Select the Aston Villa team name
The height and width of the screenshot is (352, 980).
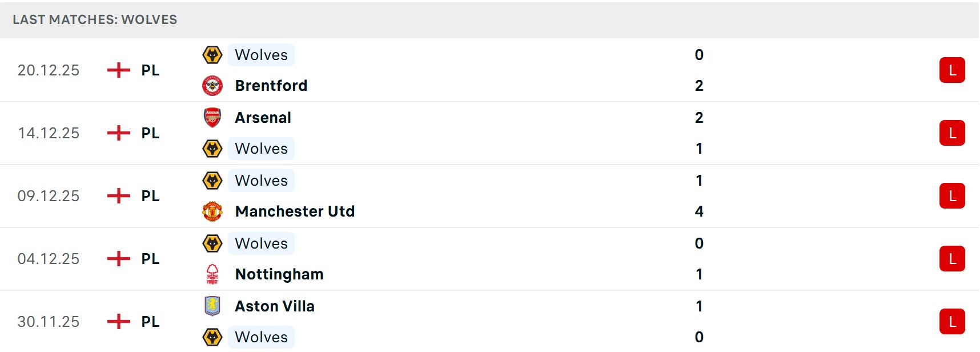(275, 306)
